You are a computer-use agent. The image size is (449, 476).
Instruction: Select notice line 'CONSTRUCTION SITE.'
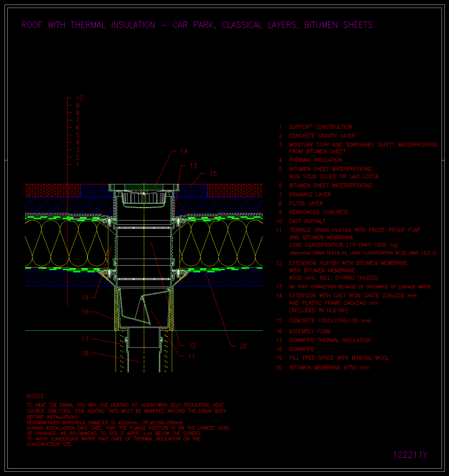[x=50, y=444]
